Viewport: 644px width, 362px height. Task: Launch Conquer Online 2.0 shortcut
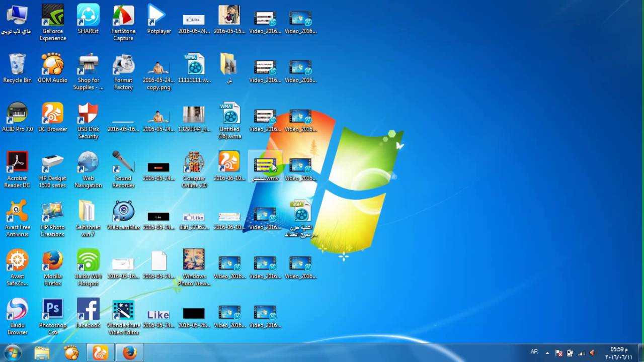click(x=194, y=169)
